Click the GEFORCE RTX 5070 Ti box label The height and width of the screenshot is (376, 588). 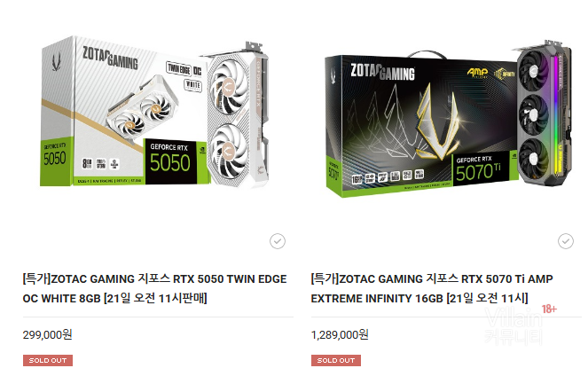click(x=481, y=169)
